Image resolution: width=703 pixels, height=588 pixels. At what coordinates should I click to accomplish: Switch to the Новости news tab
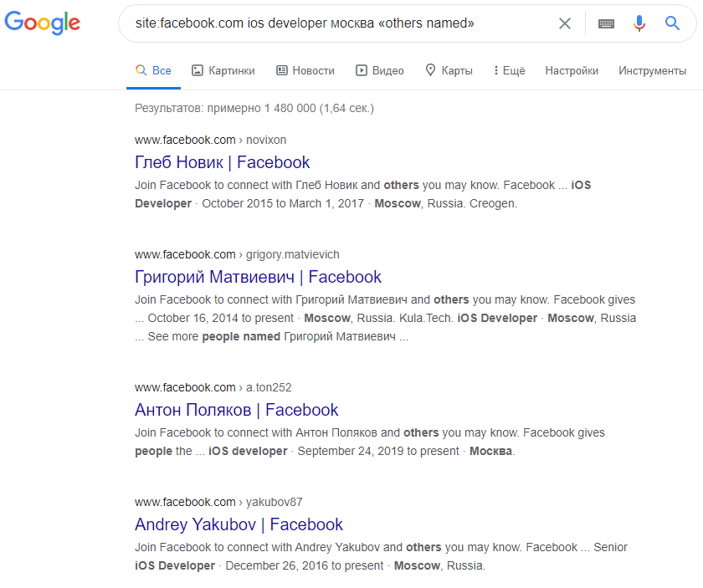[x=305, y=70]
